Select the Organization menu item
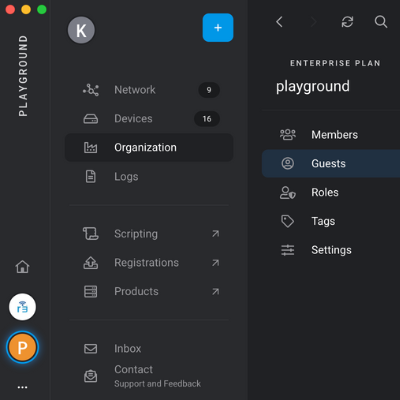 click(149, 147)
